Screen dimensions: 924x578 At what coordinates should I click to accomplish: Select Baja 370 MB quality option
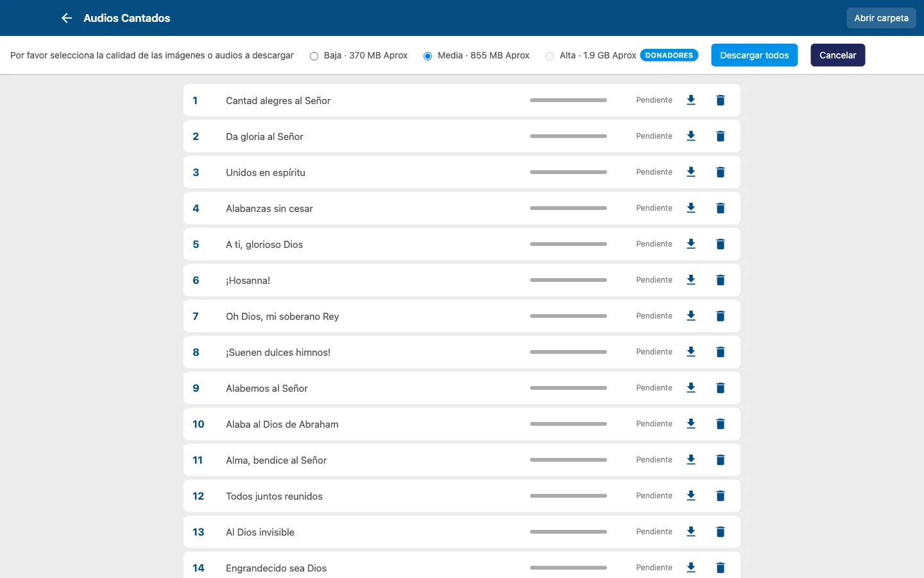(314, 56)
